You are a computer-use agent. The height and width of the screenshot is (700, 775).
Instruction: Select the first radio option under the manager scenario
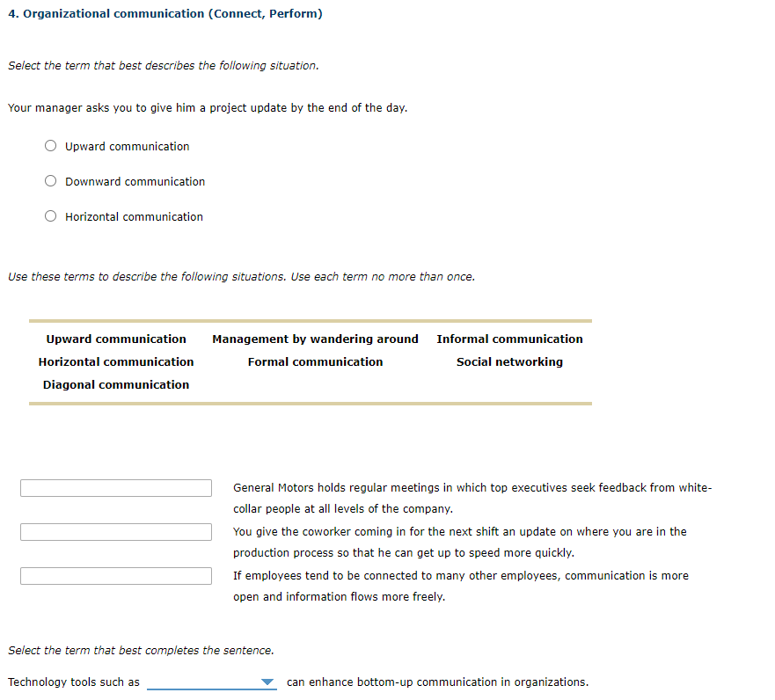pyautogui.click(x=50, y=145)
